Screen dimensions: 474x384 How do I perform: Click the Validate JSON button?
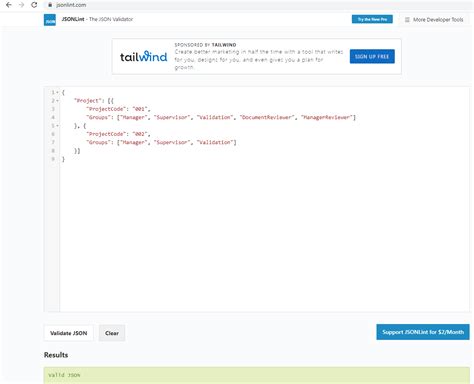point(69,333)
